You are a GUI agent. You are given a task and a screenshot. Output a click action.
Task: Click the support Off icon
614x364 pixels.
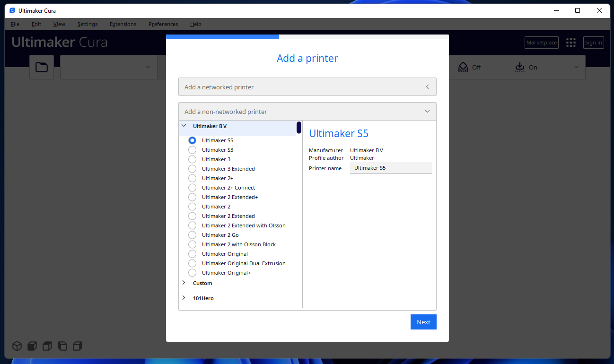[x=463, y=67]
